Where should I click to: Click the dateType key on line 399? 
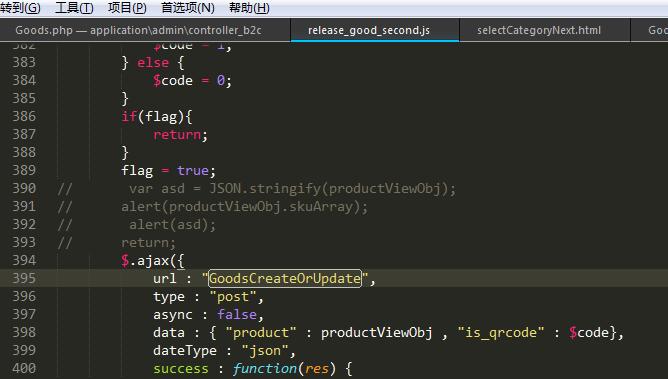click(185, 350)
